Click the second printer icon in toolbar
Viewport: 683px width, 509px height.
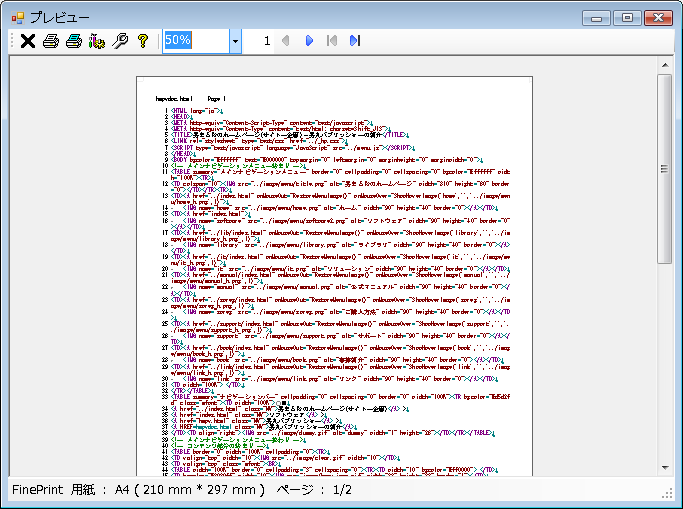74,41
